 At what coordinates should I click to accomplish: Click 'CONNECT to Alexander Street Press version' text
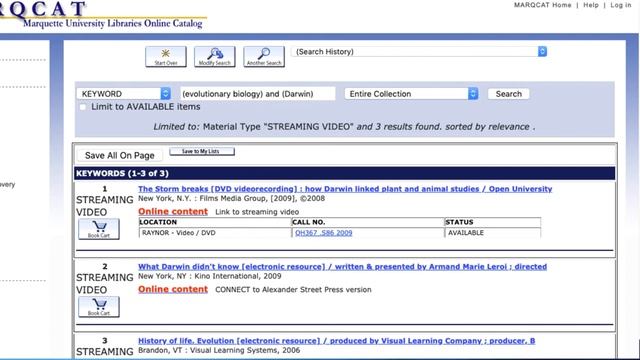click(x=293, y=289)
